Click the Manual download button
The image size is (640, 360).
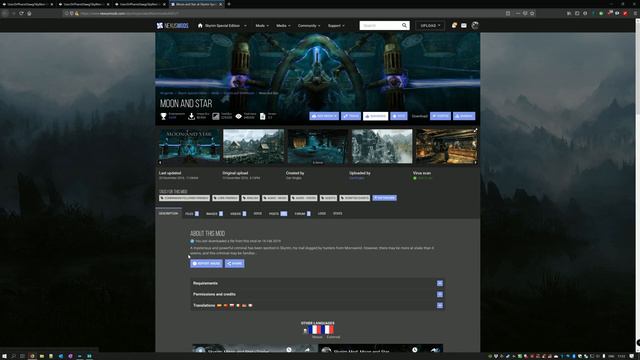464,116
